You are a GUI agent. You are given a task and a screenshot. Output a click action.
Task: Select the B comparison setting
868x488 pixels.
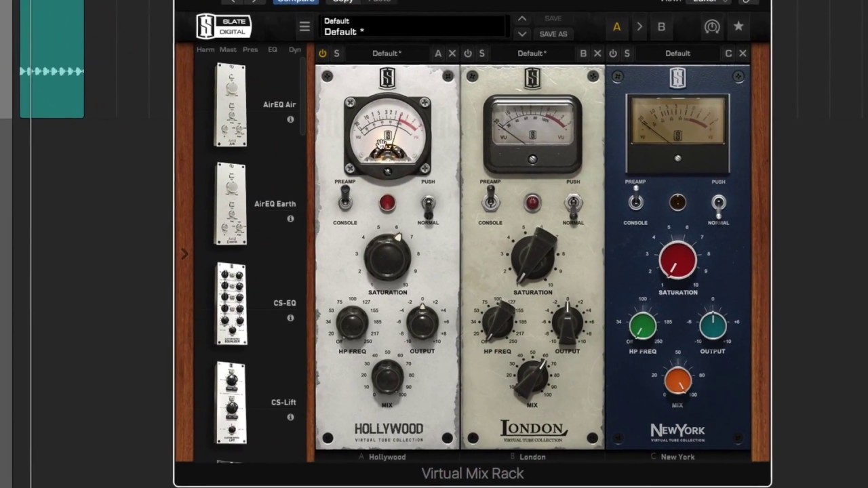coord(661,27)
